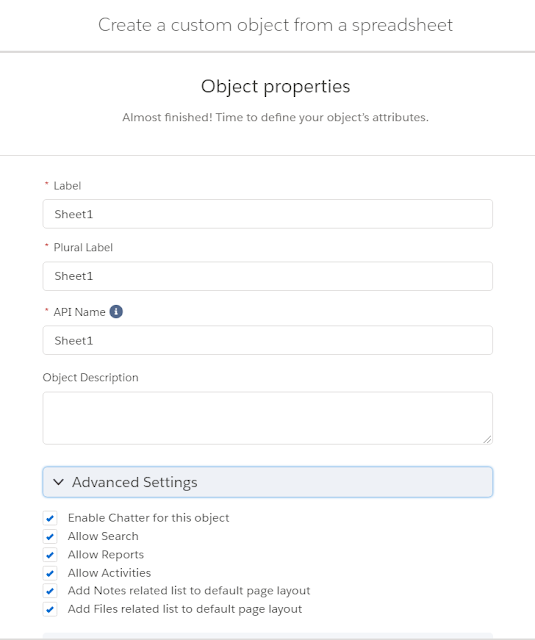Toggle Add Notes related list checkbox
The height and width of the screenshot is (640, 535).
click(x=50, y=591)
